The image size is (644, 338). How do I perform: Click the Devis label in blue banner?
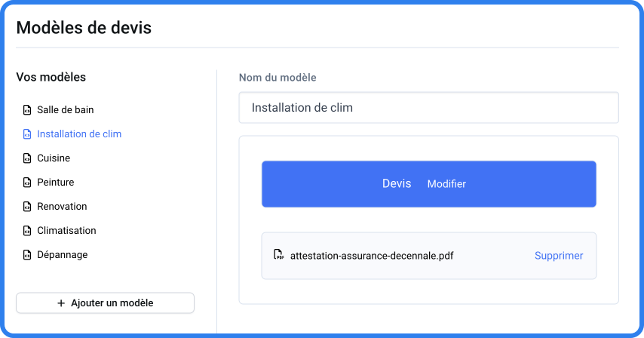(397, 183)
